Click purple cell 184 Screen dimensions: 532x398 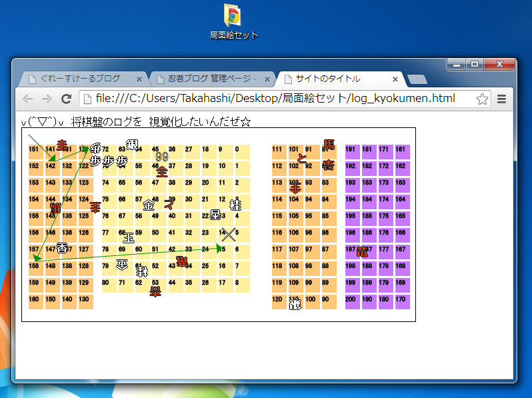coord(369,202)
